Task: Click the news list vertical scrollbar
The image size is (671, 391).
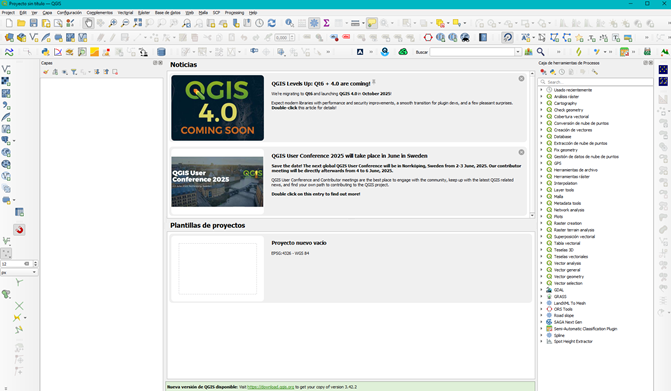Action: click(x=532, y=144)
